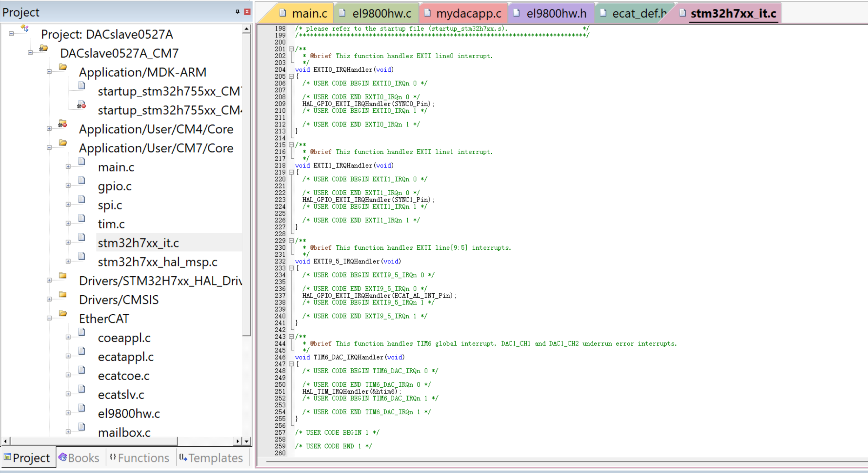Viewport: 868px width, 473px height.
Task: Expand spi.c node in project tree
Action: (68, 204)
